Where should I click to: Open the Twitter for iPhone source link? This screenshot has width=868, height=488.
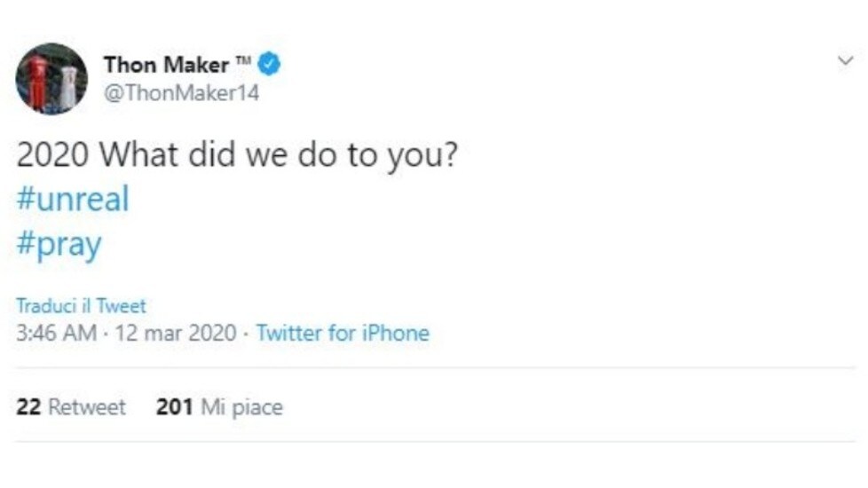tap(343, 333)
